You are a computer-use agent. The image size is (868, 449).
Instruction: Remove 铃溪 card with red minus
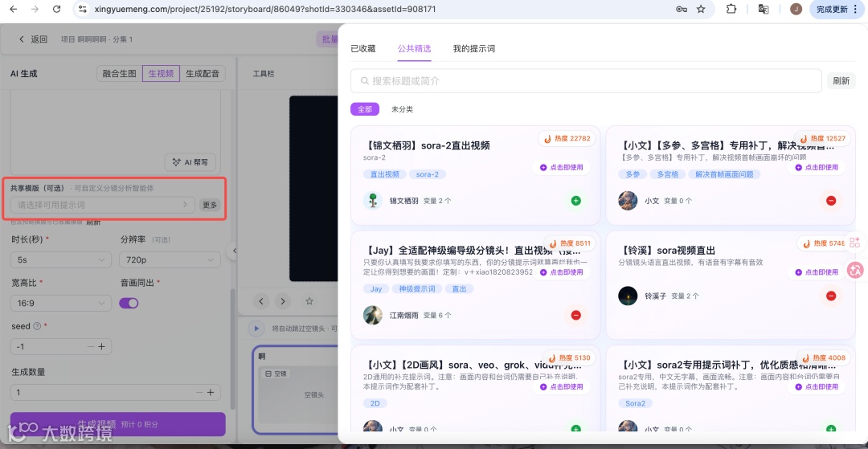pyautogui.click(x=831, y=296)
